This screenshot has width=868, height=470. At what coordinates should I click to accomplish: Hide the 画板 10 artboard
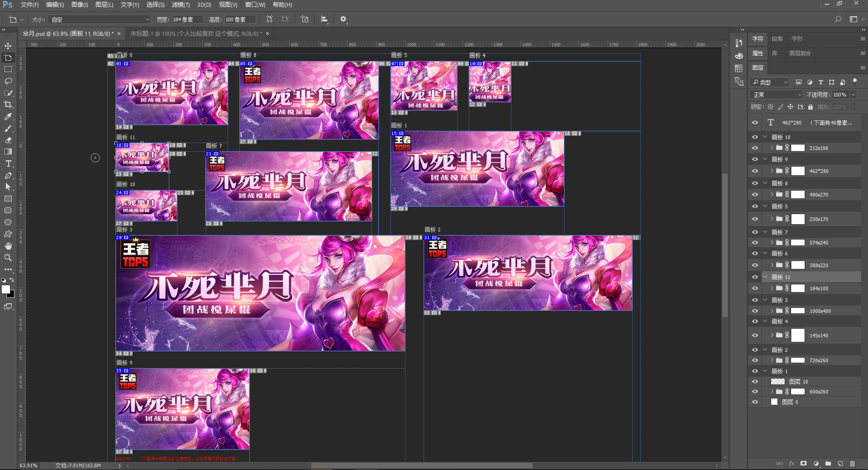(755, 137)
